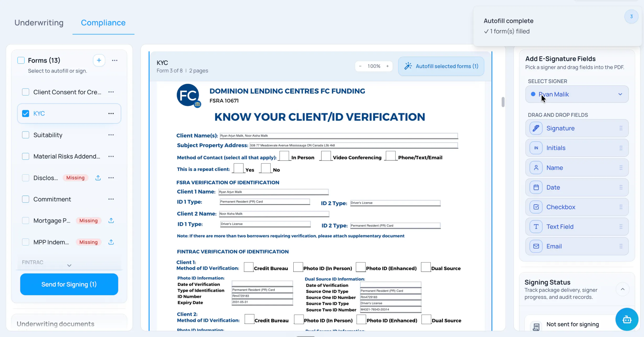644x337 pixels.
Task: Tick the Video Conferencing contact box
Action: [x=326, y=156]
